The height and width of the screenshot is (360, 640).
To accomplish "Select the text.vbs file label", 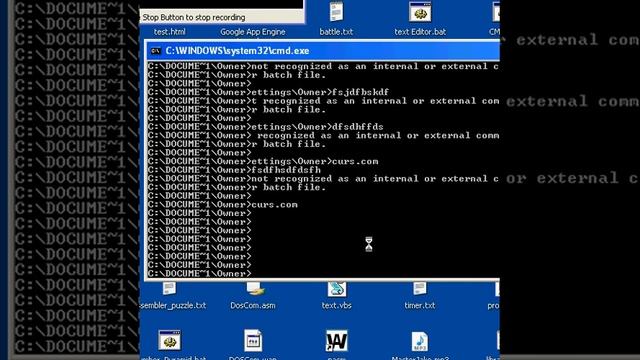I will 336,305.
